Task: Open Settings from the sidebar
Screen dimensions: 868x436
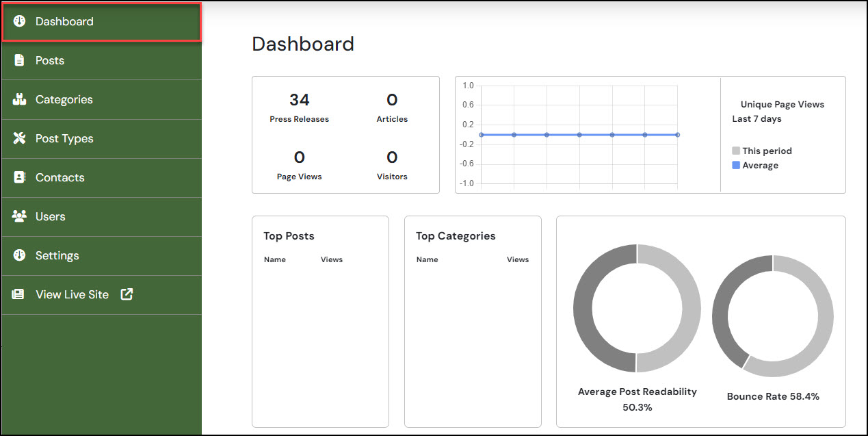Action: pos(101,255)
